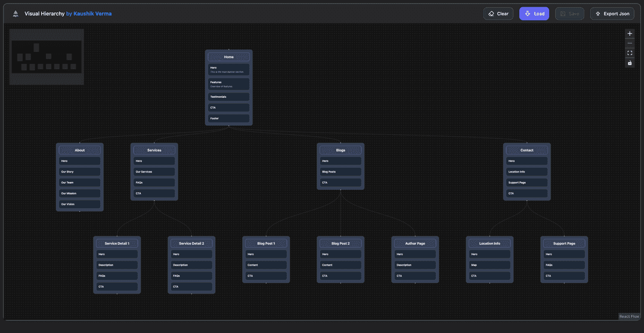The height and width of the screenshot is (333, 644).
Task: Select Our Mission in About node
Action: (x=80, y=193)
